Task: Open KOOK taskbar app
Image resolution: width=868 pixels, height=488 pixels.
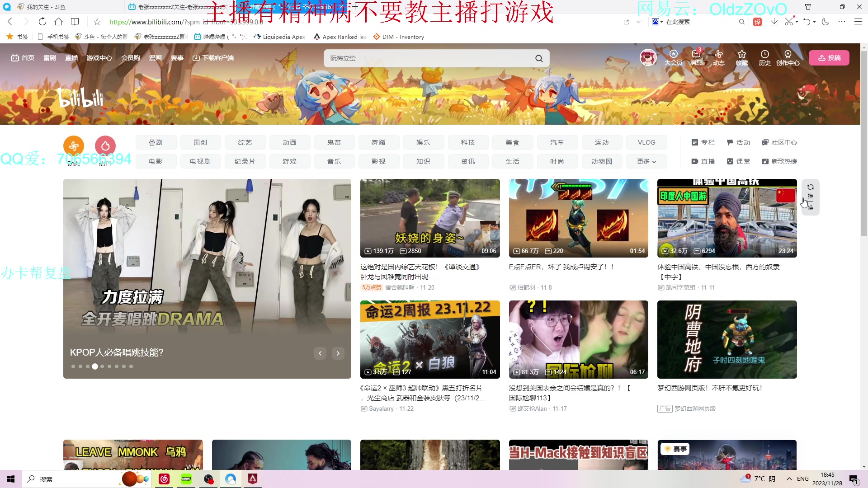Action: tap(186, 479)
